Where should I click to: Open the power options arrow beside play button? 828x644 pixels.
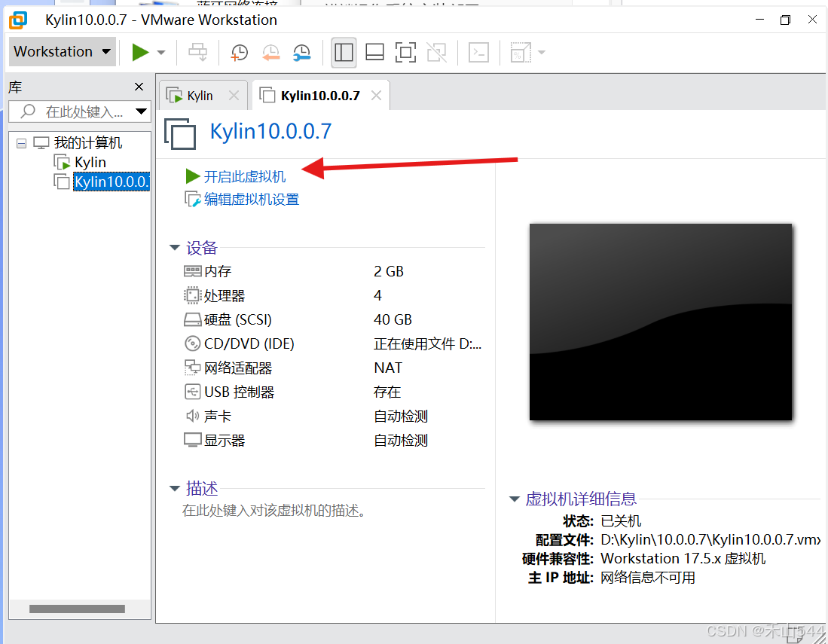161,52
